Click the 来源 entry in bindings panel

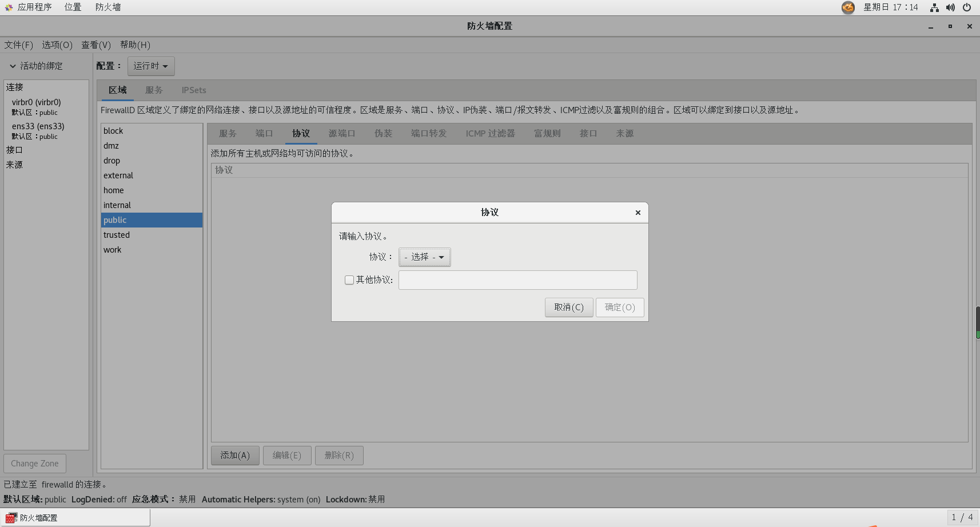[14, 165]
